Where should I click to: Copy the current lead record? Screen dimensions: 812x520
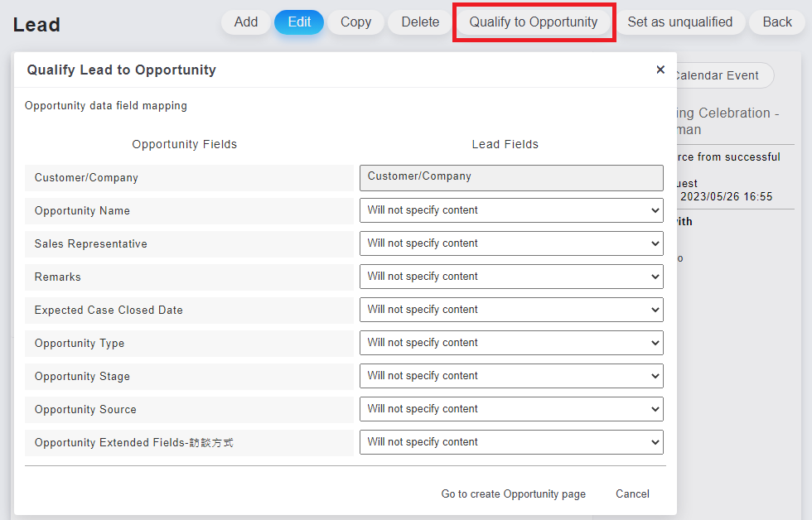(x=355, y=22)
